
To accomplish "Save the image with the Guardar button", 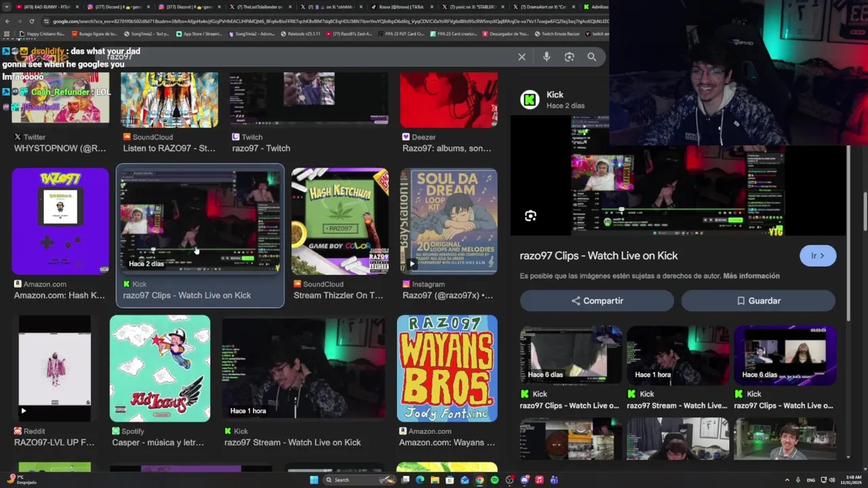I will [x=758, y=301].
